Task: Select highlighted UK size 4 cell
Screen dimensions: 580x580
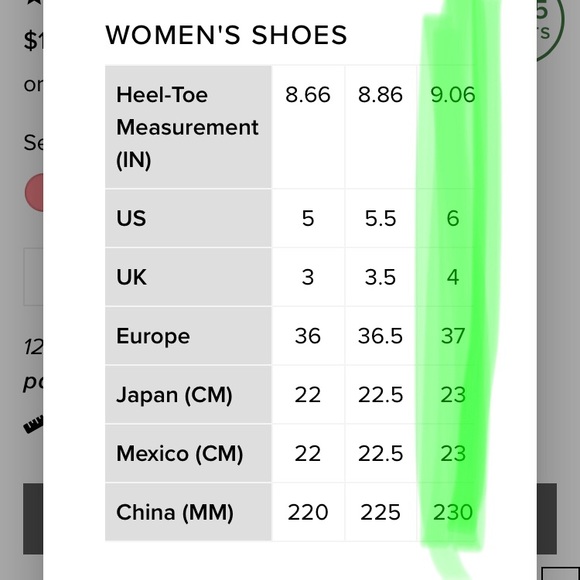Action: click(x=453, y=277)
